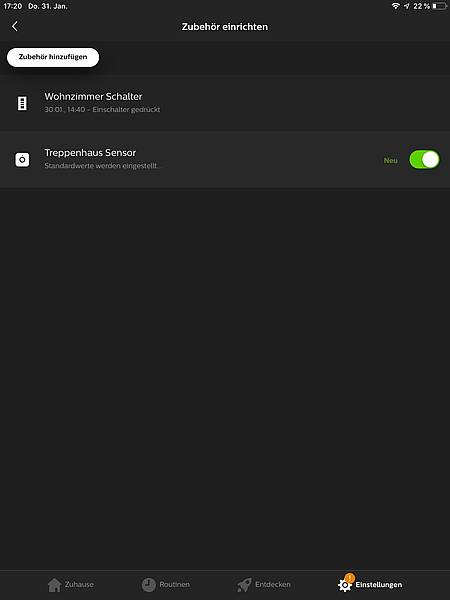450x600 pixels.
Task: Click the Wi-Fi status icon
Action: 396,6
